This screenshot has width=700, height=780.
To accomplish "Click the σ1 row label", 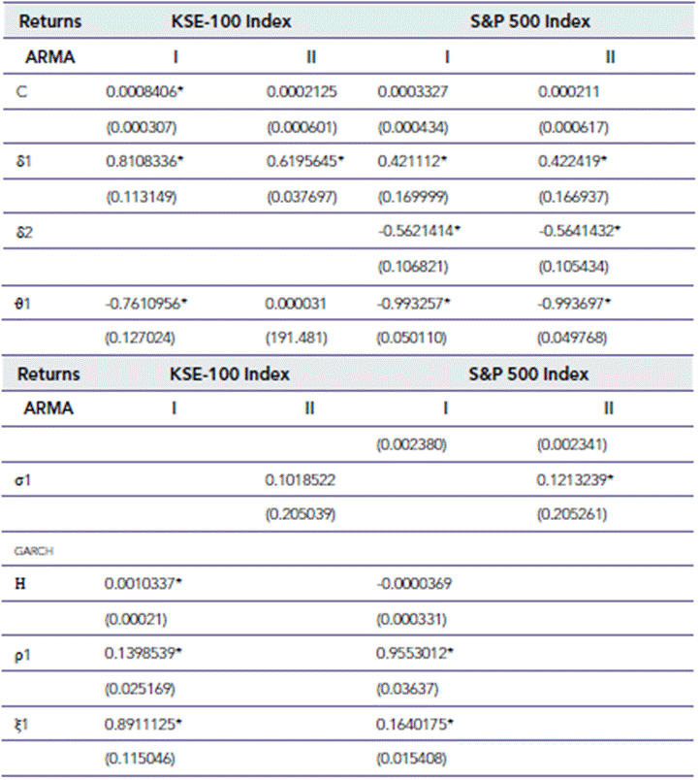I will [x=26, y=480].
